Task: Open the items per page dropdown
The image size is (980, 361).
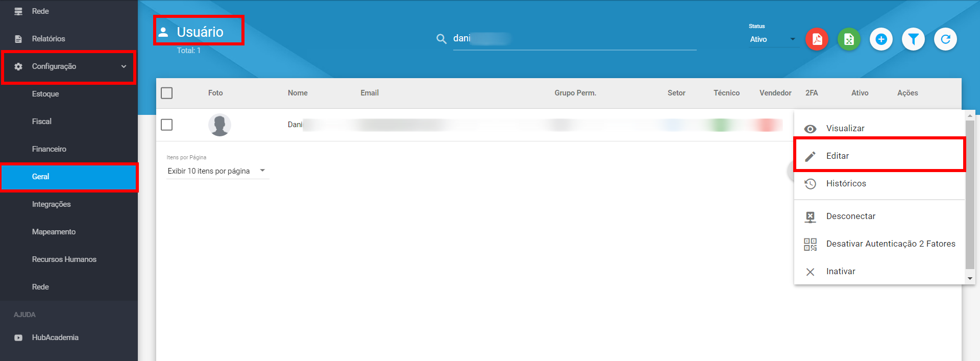Action: click(217, 171)
